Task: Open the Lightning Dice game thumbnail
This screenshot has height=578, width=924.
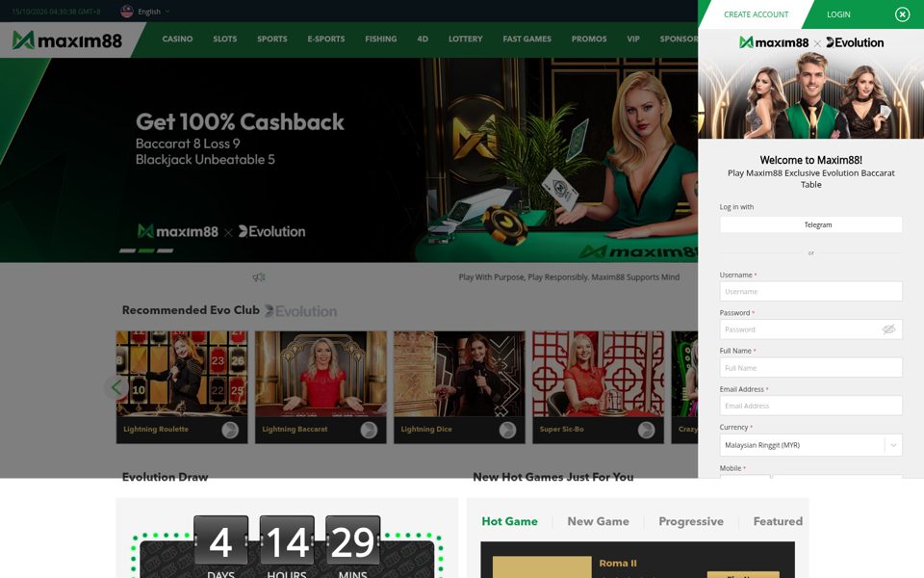Action: (460, 374)
